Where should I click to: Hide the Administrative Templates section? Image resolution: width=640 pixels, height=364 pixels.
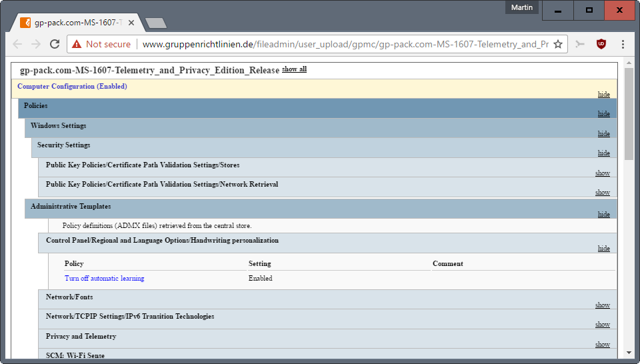[x=604, y=214]
